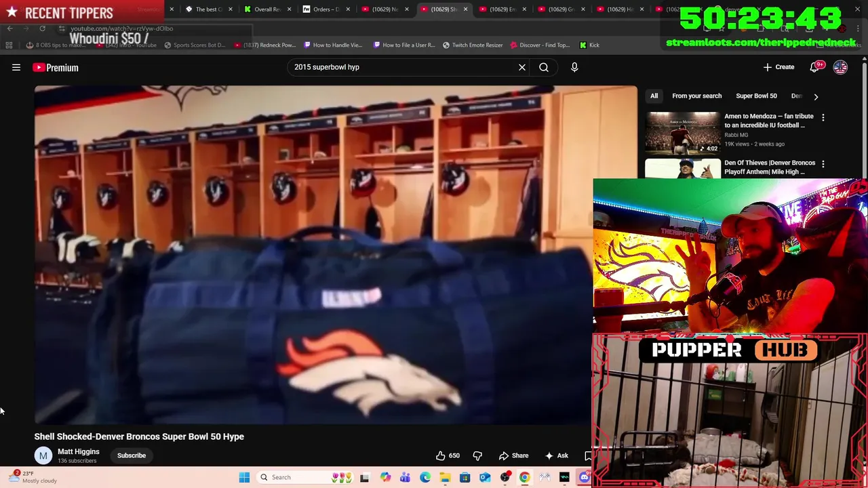Open How to Handle Vie... bookmark
The image size is (868, 488).
[x=333, y=45]
